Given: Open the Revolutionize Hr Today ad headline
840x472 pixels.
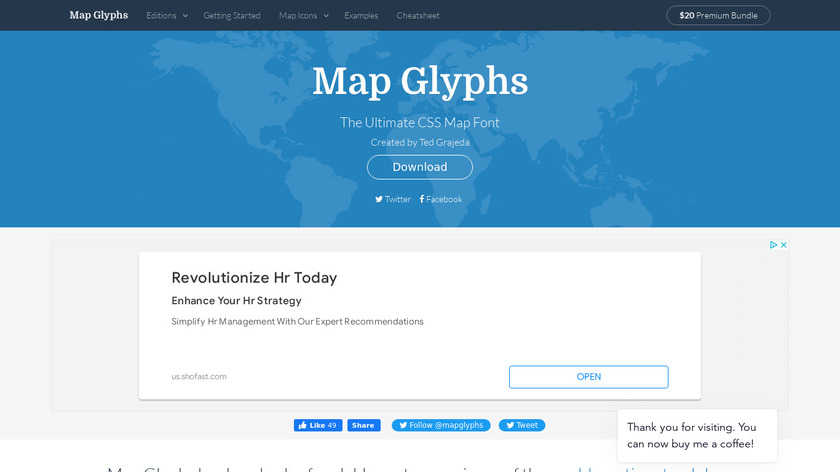Looking at the screenshot, I should (254, 278).
